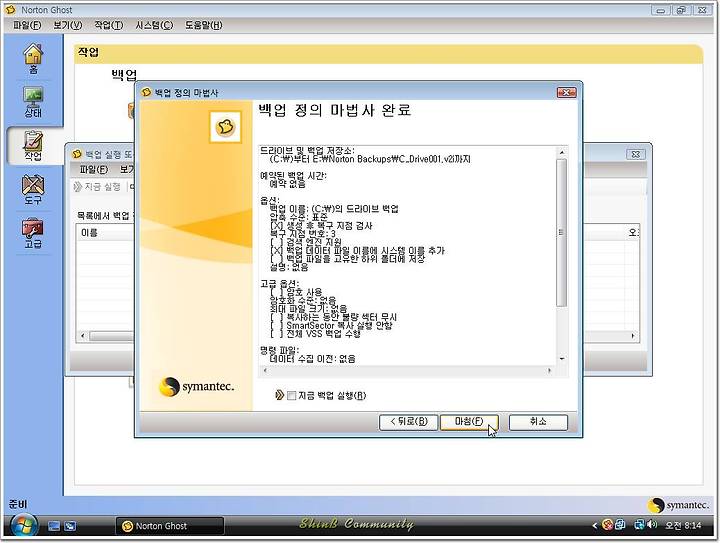Open 시스템(C) menu
This screenshot has height=543, width=720.
pos(154,25)
